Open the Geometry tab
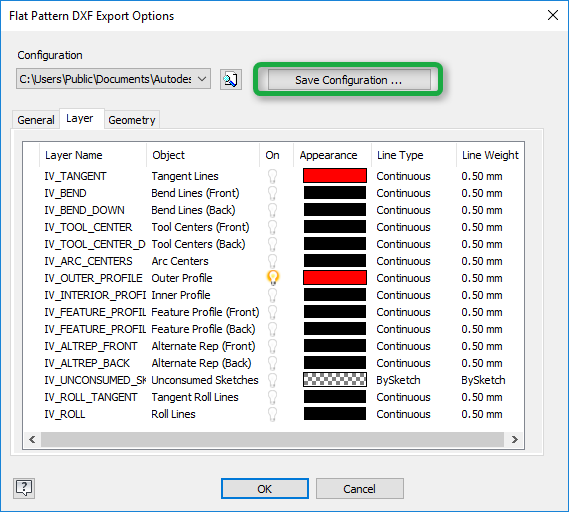 tap(132, 120)
